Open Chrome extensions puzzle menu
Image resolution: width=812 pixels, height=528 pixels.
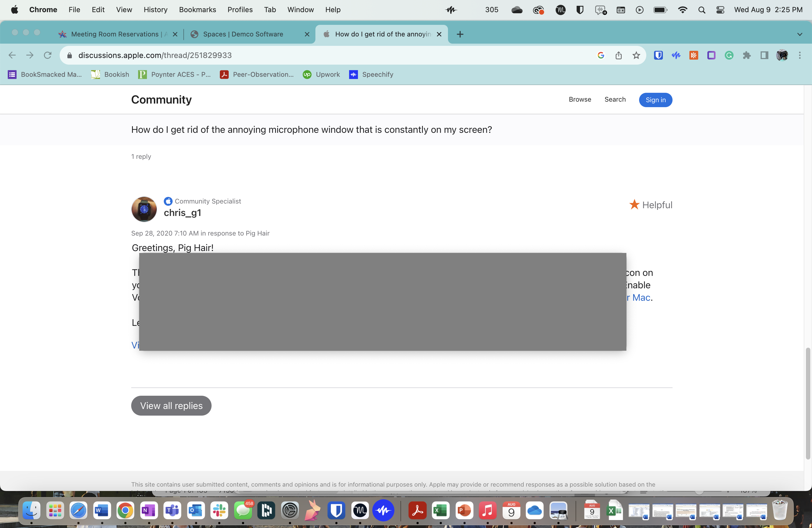click(747, 55)
